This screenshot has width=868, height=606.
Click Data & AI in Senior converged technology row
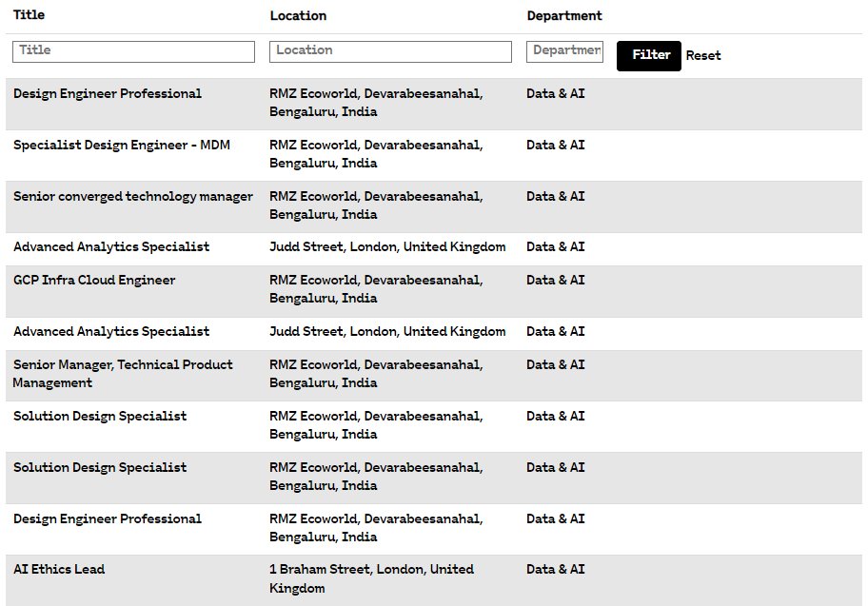(x=555, y=197)
